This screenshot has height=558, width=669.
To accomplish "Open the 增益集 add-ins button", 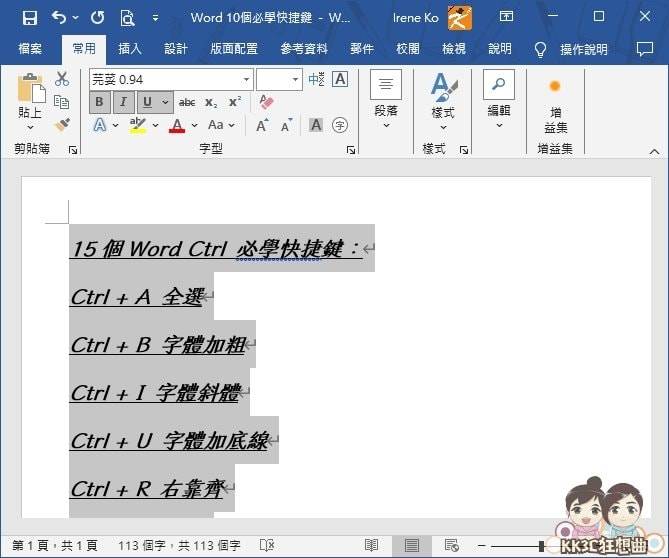I will tap(555, 107).
